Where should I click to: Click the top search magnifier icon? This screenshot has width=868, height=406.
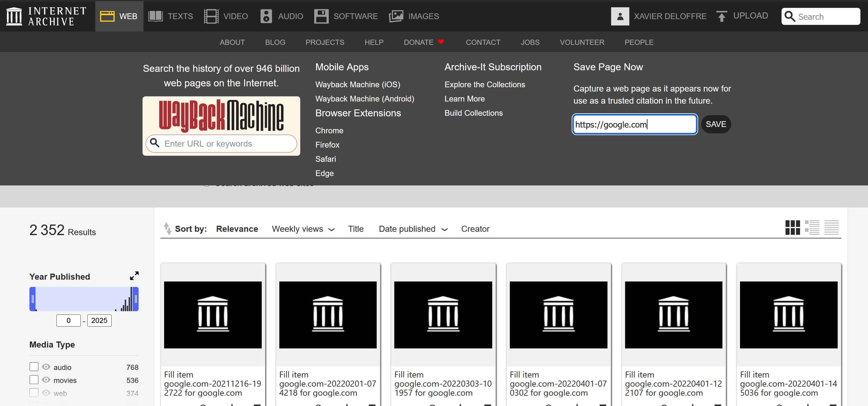click(790, 16)
